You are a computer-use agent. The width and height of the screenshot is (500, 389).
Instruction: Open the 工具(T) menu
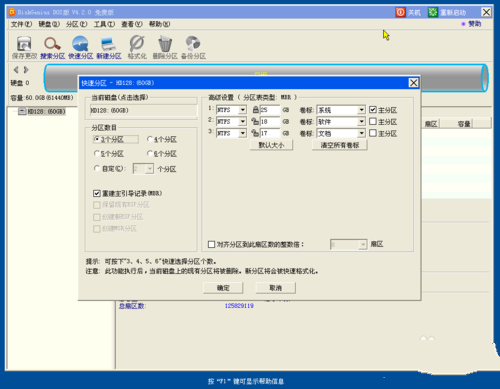click(104, 24)
